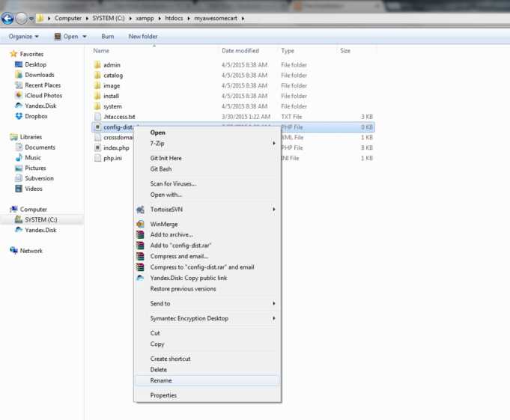Screen dimensions: 510x420
Task: Click the TortoiseSVN icon in context menu
Action: pos(140,210)
